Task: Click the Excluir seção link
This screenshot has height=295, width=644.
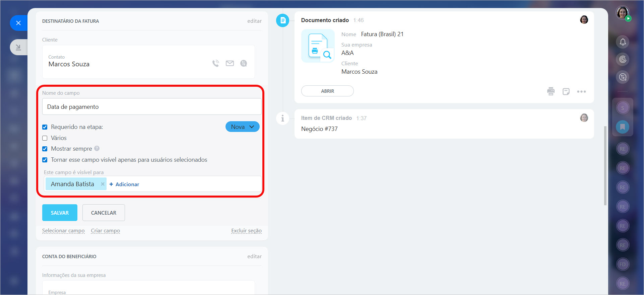Action: coord(246,231)
